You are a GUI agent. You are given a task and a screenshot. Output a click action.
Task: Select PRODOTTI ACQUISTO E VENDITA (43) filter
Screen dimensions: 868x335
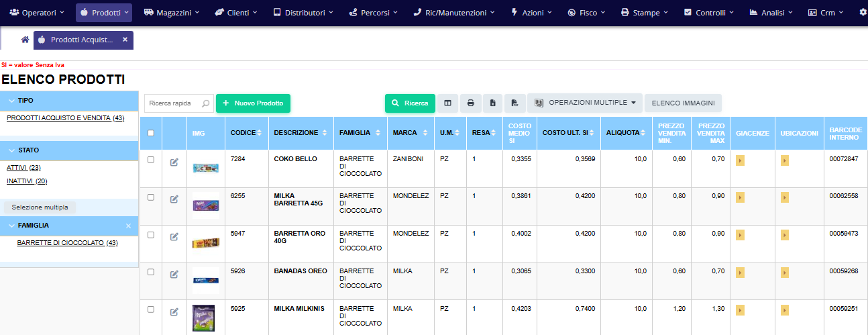pos(65,118)
